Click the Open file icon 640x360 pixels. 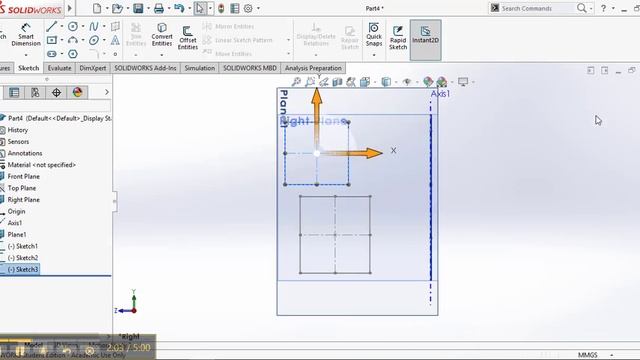[x=118, y=8]
